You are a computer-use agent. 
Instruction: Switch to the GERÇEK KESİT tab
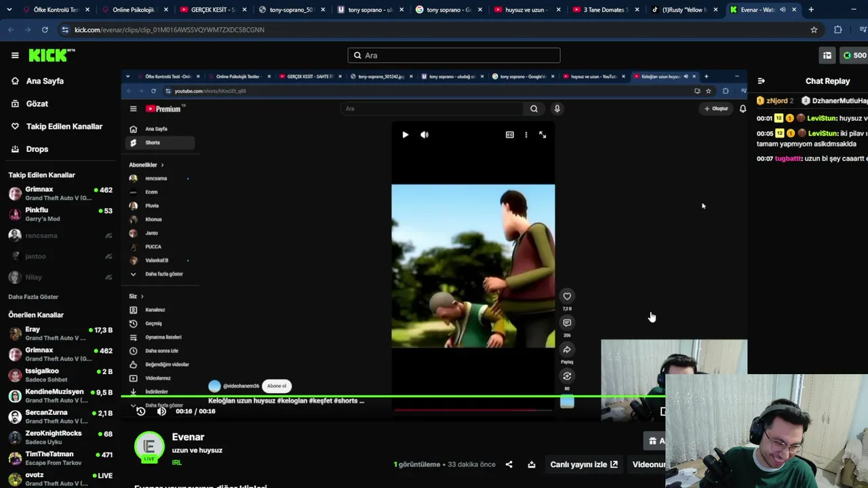coord(212,9)
